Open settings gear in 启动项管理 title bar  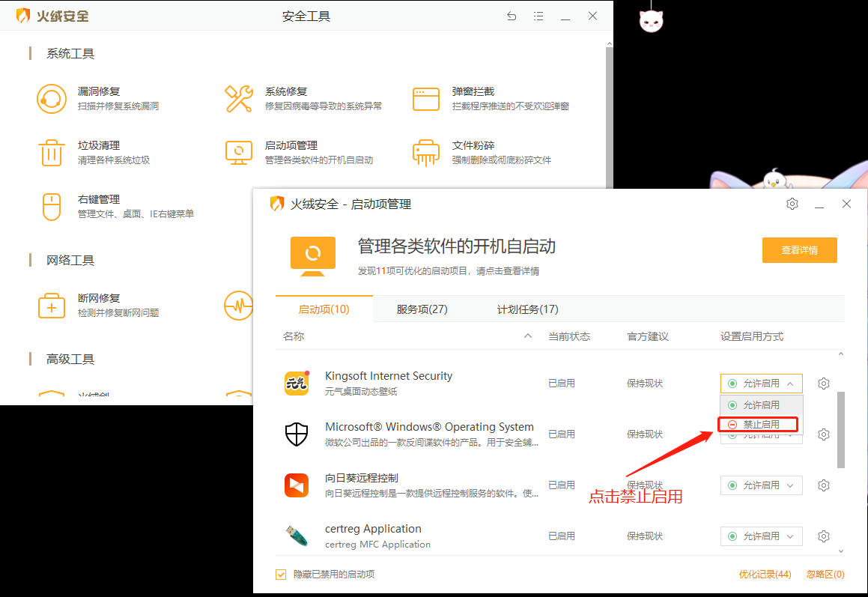pos(792,204)
